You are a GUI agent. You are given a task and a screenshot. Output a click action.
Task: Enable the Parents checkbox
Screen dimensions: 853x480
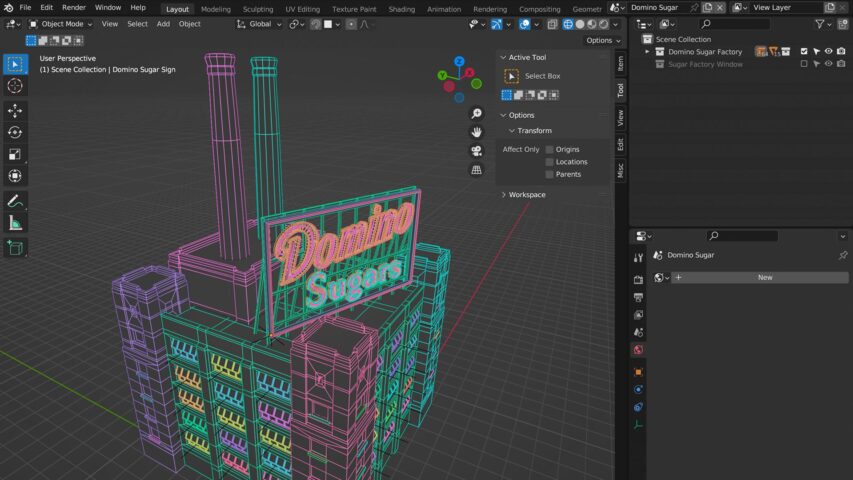point(549,174)
